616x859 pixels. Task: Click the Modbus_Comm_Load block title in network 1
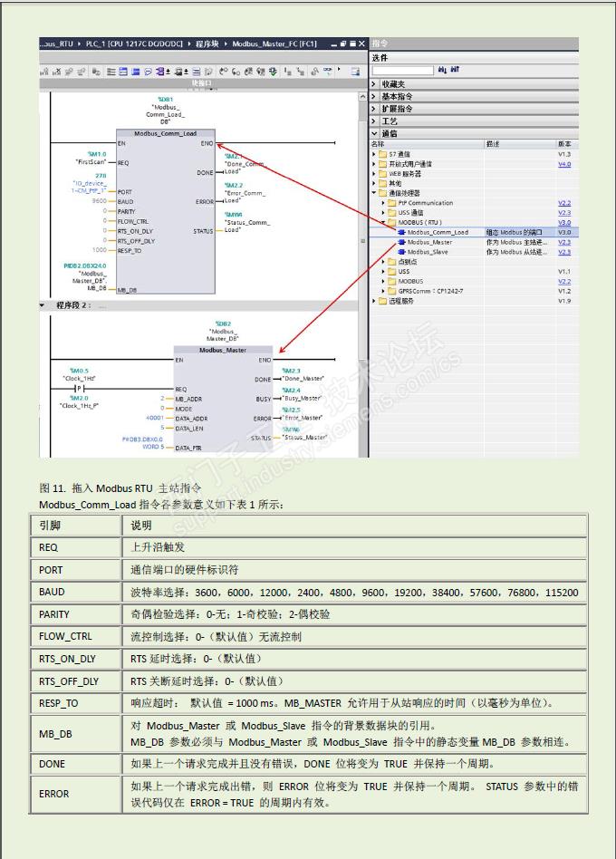click(x=166, y=133)
